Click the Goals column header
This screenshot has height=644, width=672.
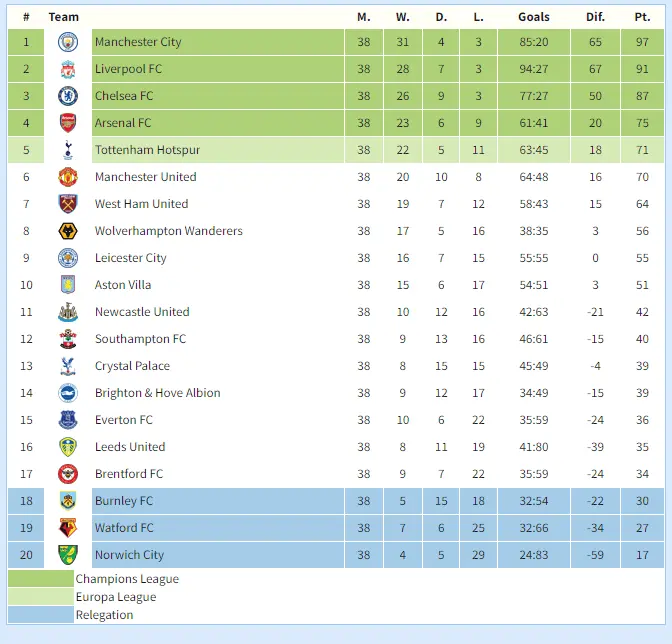pos(534,17)
